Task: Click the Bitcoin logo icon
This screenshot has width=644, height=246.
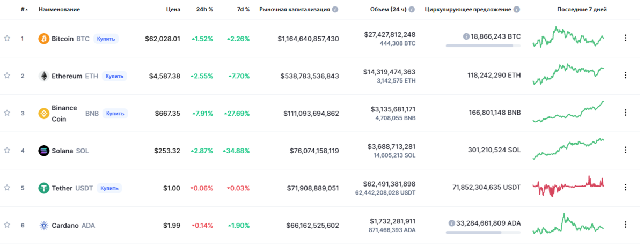Action: click(43, 39)
